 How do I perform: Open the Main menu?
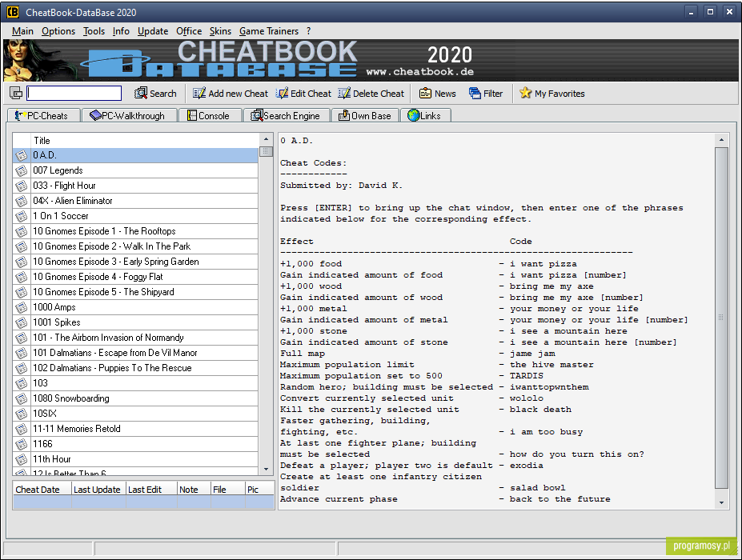click(22, 31)
